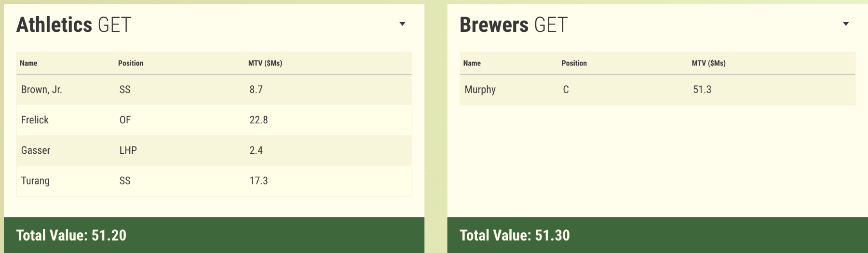The width and height of the screenshot is (868, 253).
Task: Click the Brewers GET panel title
Action: [514, 25]
